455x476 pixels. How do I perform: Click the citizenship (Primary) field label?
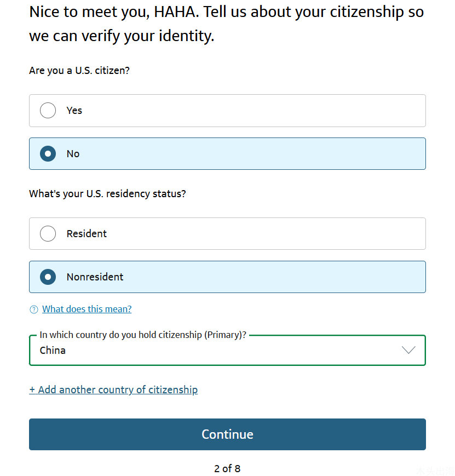point(143,335)
